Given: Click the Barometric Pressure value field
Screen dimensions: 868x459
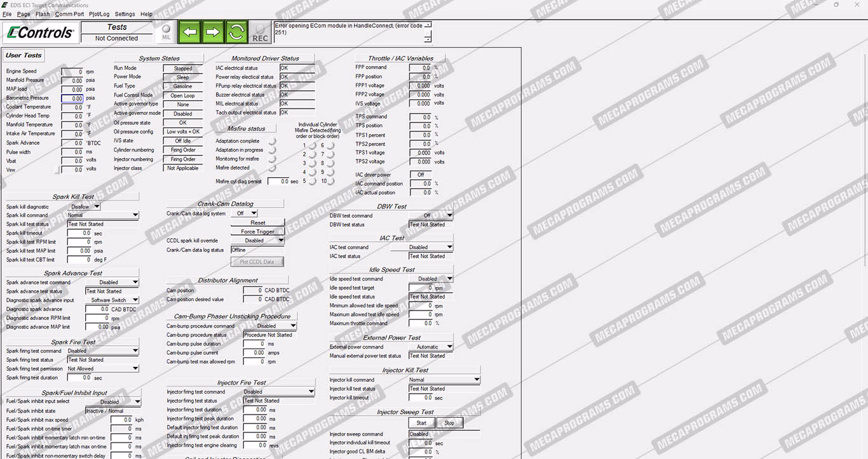Looking at the screenshot, I should click(72, 98).
